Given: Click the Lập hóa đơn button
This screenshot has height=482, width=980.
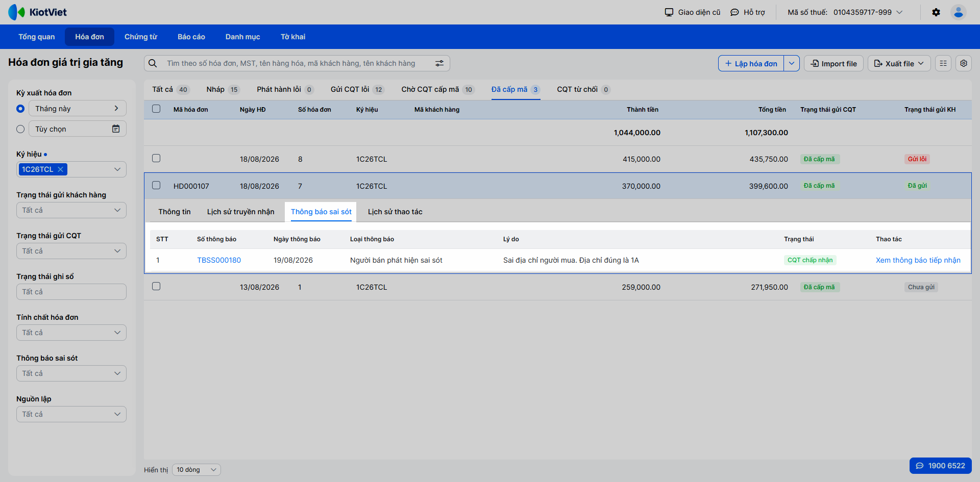Looking at the screenshot, I should tap(751, 63).
